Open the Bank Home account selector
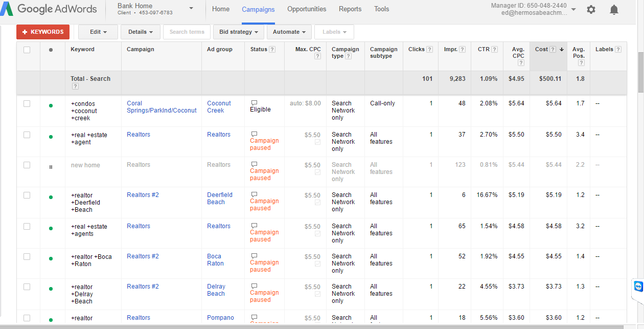The height and width of the screenshot is (329, 644). click(191, 9)
